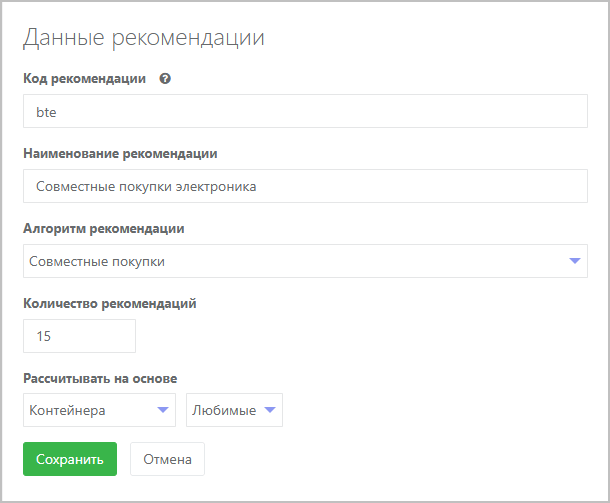Screen dimensions: 610x503
Task: Click the Наименование рекомендации label
Action: 120,154
